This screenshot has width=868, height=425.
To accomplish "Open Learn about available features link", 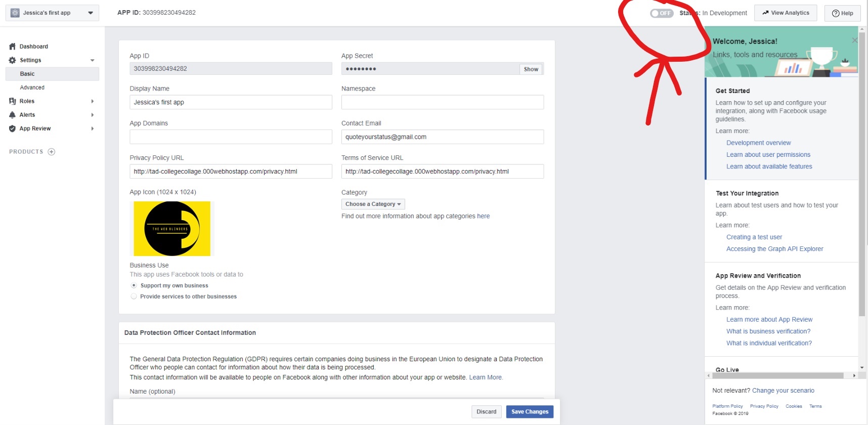I will click(x=769, y=166).
